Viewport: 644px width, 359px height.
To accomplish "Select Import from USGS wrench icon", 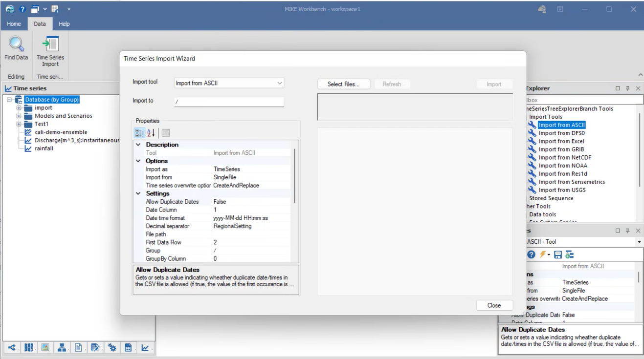I will pos(532,190).
